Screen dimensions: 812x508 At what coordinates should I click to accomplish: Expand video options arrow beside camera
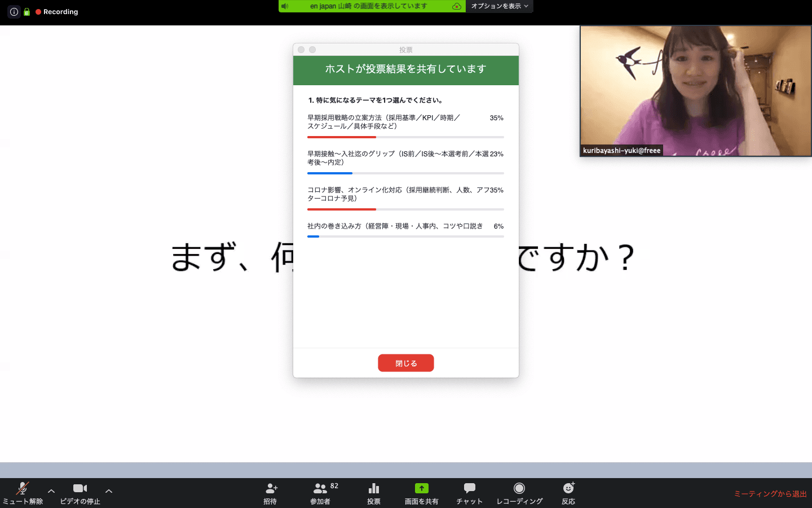click(x=109, y=491)
